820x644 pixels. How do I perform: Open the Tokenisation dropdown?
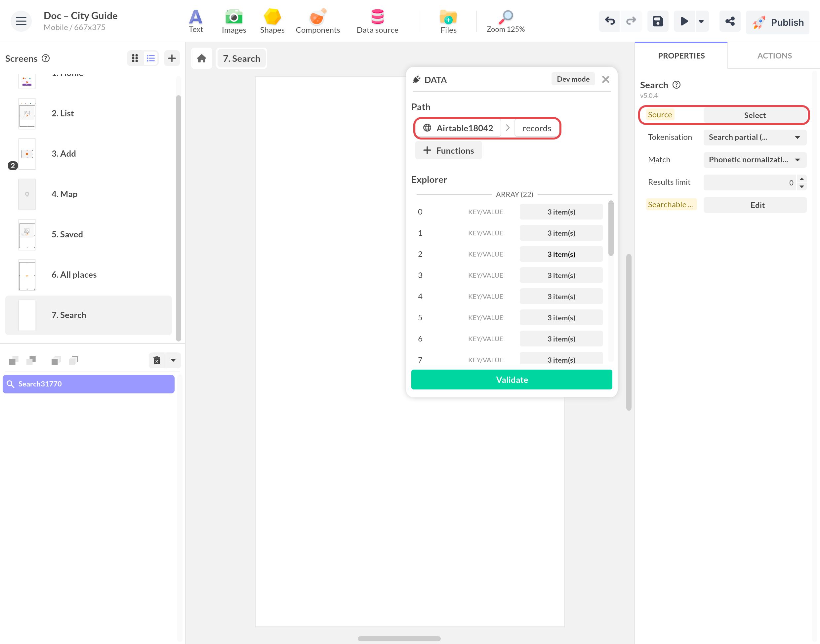point(755,137)
